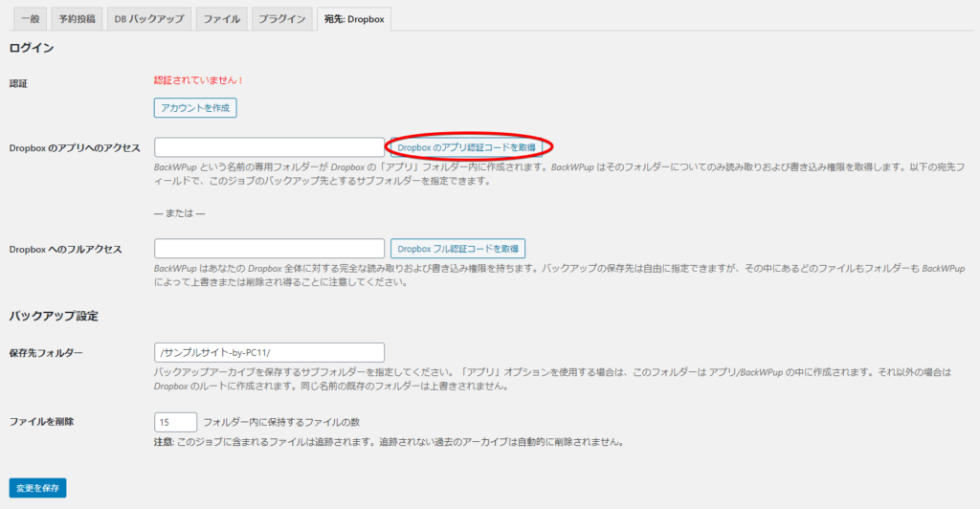Viewport: 980px width, 509px height.
Task: Click the 認証 label
Action: pyautogui.click(x=18, y=83)
